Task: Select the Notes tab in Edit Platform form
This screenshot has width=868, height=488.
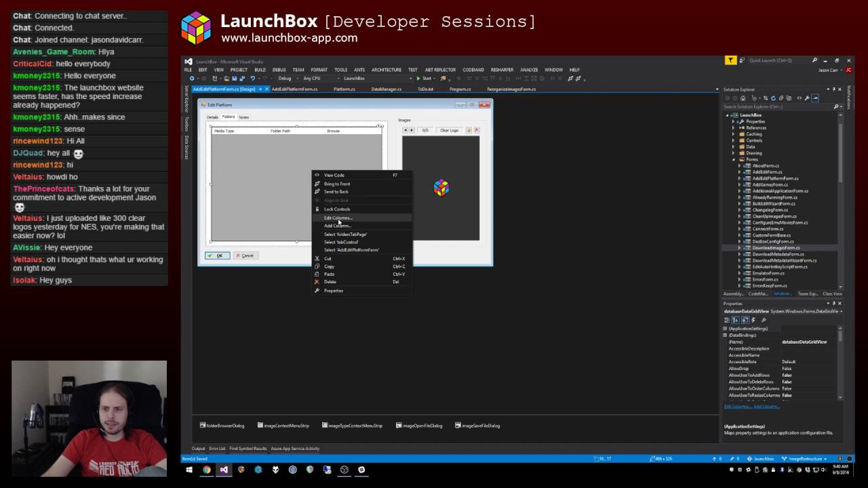Action: coord(243,117)
